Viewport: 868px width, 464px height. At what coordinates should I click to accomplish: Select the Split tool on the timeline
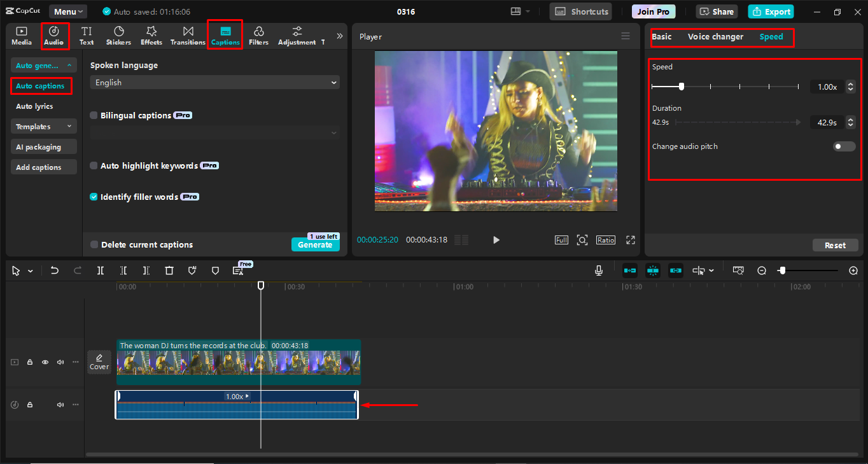tap(100, 270)
